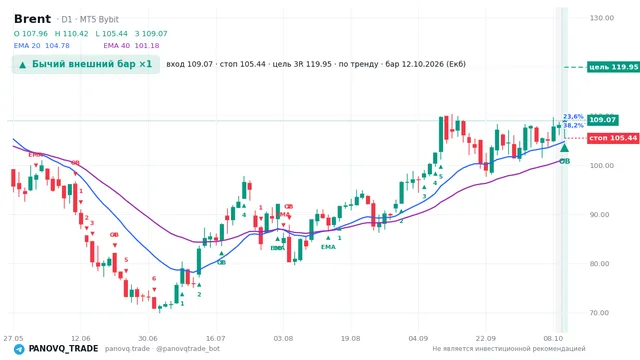Click the EMA 20 104.78 legend

42,46
